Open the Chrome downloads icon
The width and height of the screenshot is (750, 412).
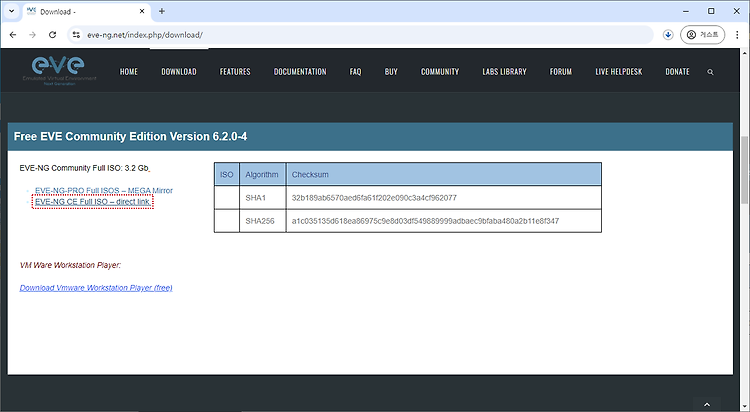(x=668, y=35)
